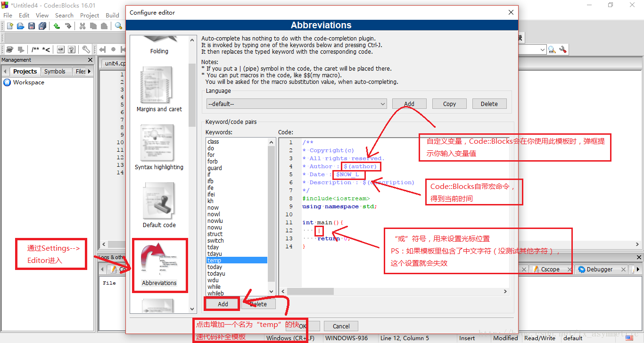This screenshot has height=343, width=644.
Task: Open the Search menu
Action: 64,15
